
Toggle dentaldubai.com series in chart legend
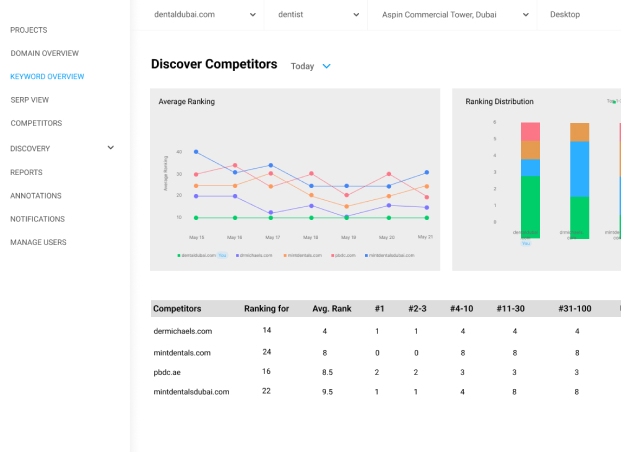coord(200,255)
